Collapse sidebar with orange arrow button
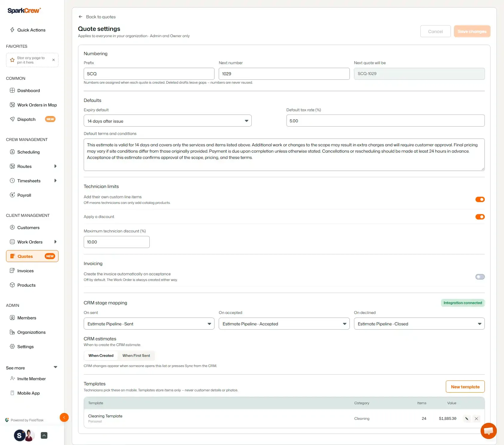 pyautogui.click(x=64, y=417)
